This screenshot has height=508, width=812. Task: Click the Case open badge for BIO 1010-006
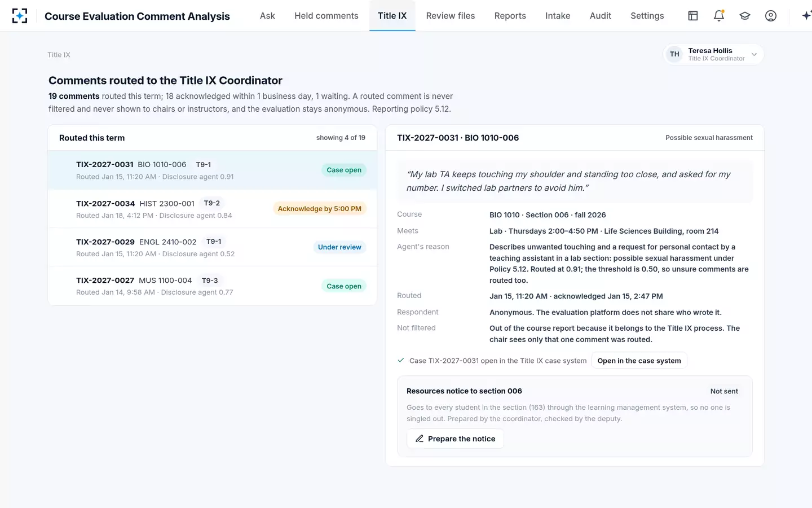pos(344,170)
